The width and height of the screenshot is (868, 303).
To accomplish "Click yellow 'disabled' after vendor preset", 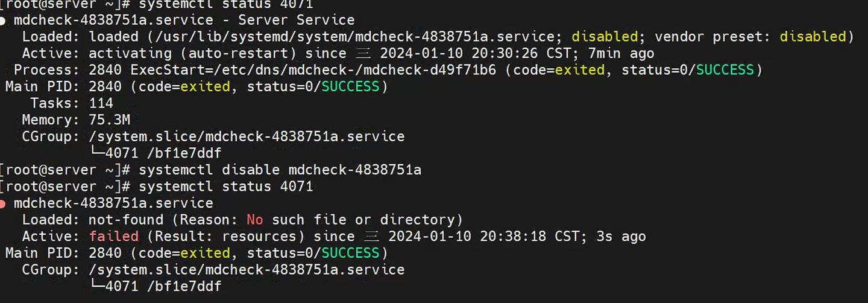I will click(x=813, y=37).
